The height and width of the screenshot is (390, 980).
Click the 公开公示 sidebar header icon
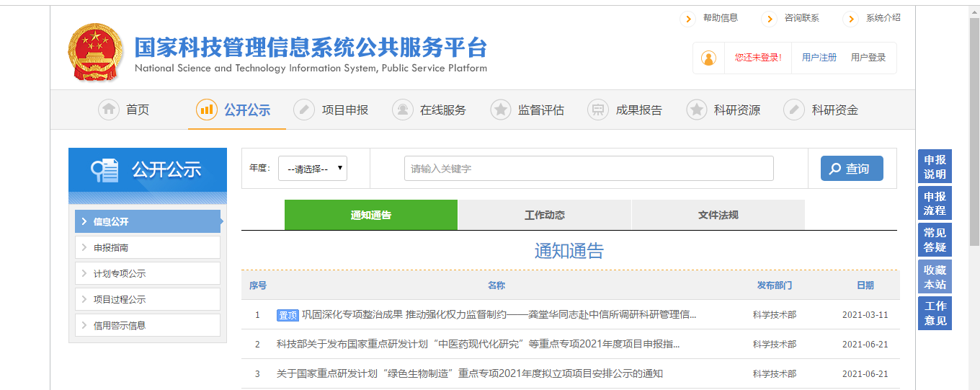coord(104,169)
